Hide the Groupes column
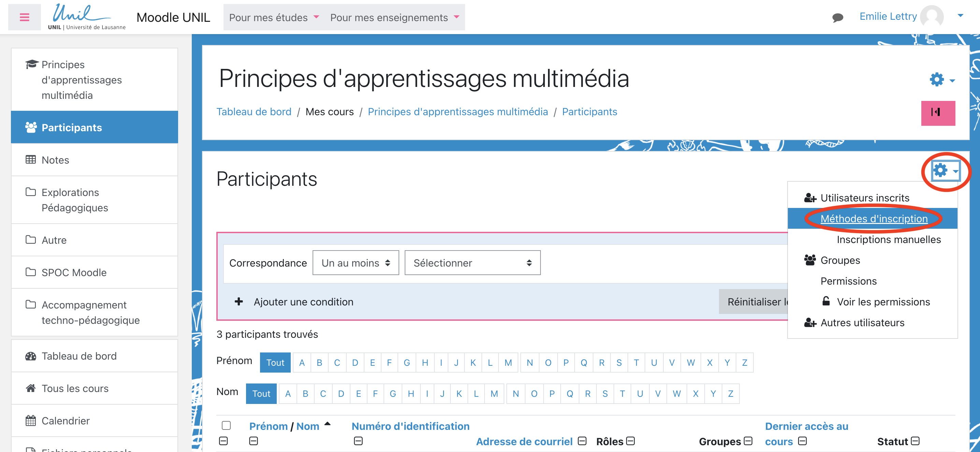Viewport: 980px width, 452px height. 748,441
